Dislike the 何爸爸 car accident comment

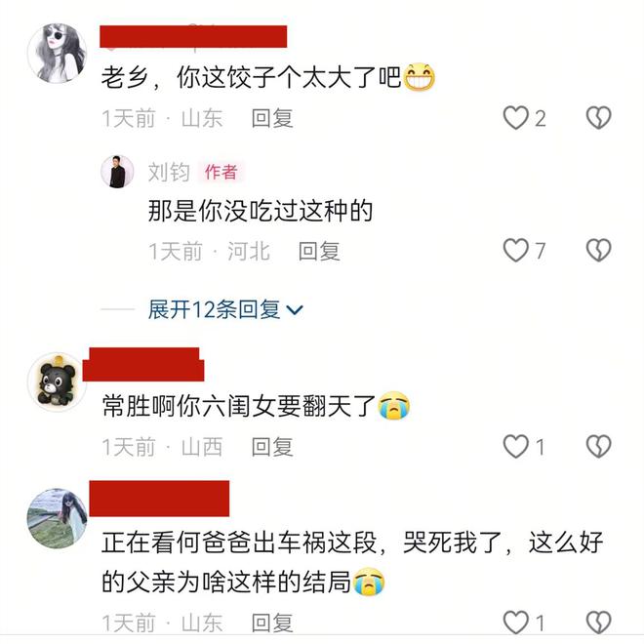[598, 623]
